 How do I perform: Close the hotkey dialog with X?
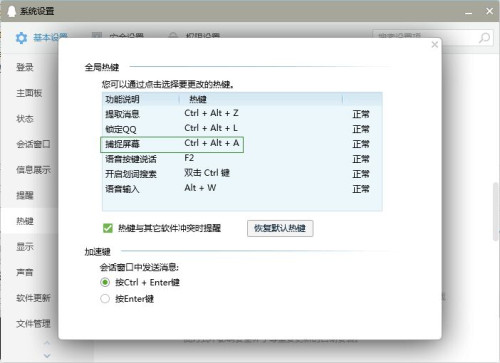point(434,44)
